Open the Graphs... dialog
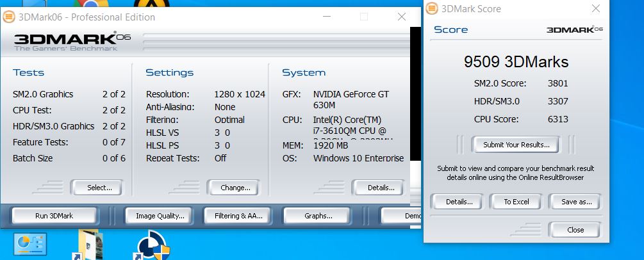Screen dimensions: 644x260 (x=317, y=216)
